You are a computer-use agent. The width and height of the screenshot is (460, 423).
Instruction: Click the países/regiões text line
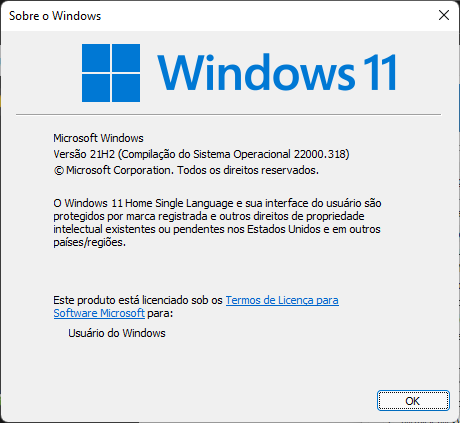coord(89,242)
